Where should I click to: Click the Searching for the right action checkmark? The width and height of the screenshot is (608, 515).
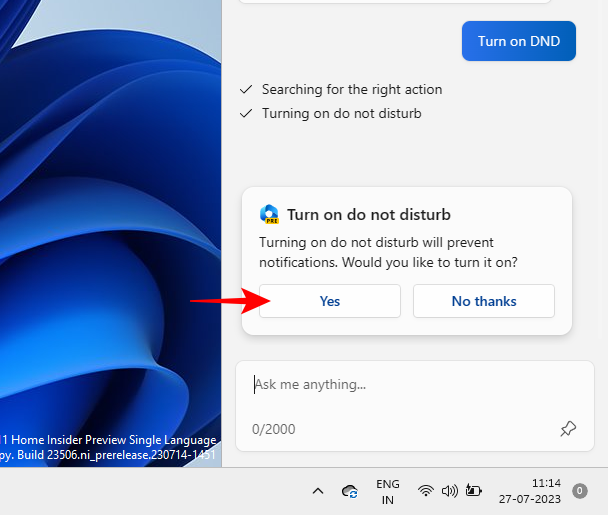coord(246,89)
